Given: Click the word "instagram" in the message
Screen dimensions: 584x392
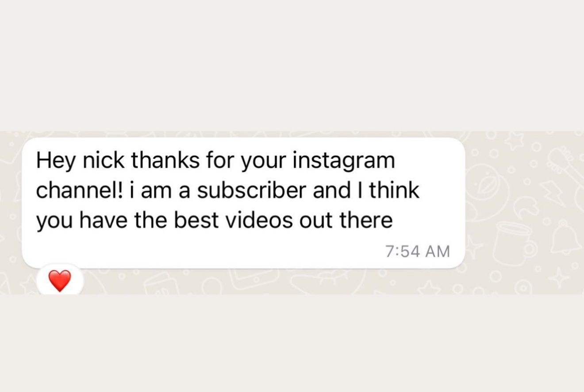Looking at the screenshot, I should (x=343, y=161).
